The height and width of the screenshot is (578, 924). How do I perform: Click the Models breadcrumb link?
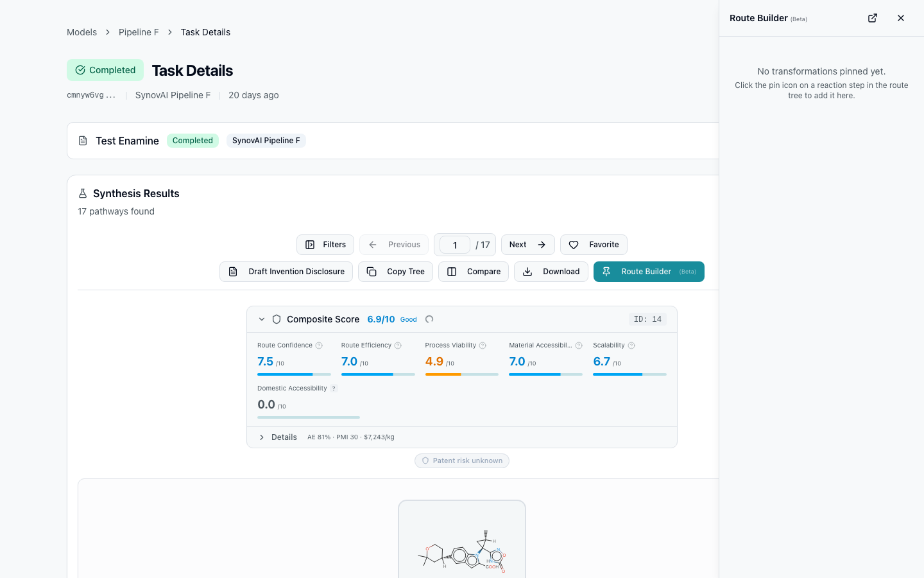tap(81, 32)
